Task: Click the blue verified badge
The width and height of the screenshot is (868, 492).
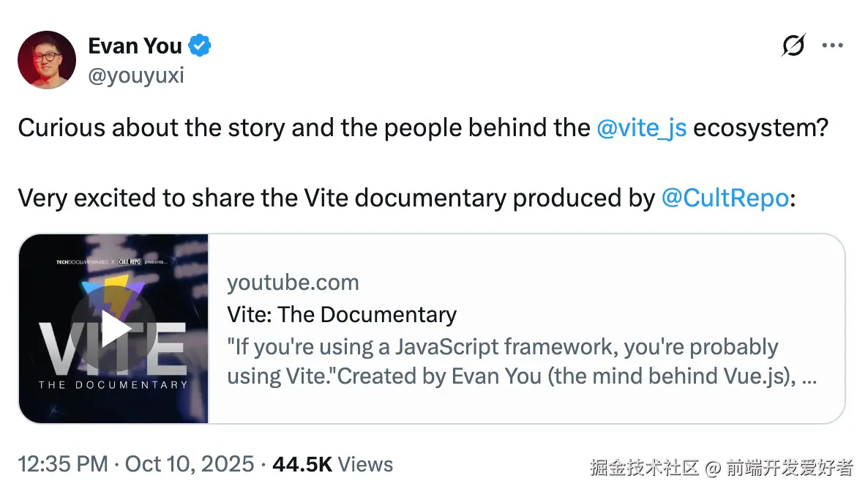Action: (x=201, y=46)
